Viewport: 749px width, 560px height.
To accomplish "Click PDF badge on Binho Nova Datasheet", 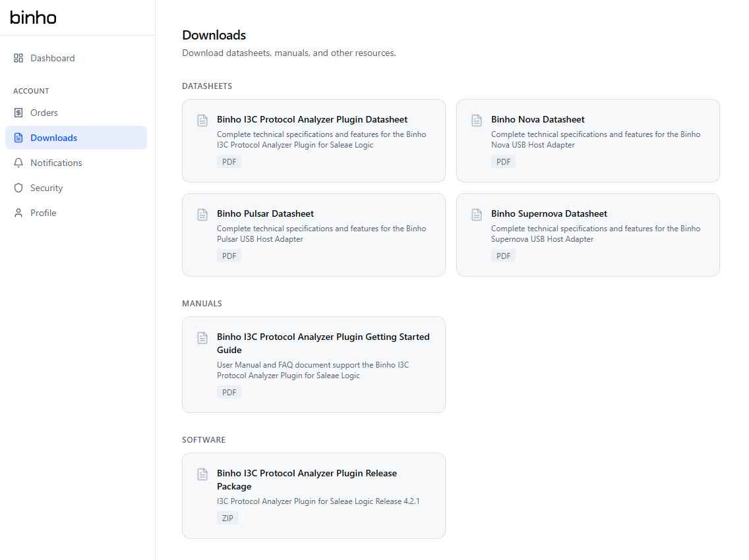I will (x=503, y=162).
